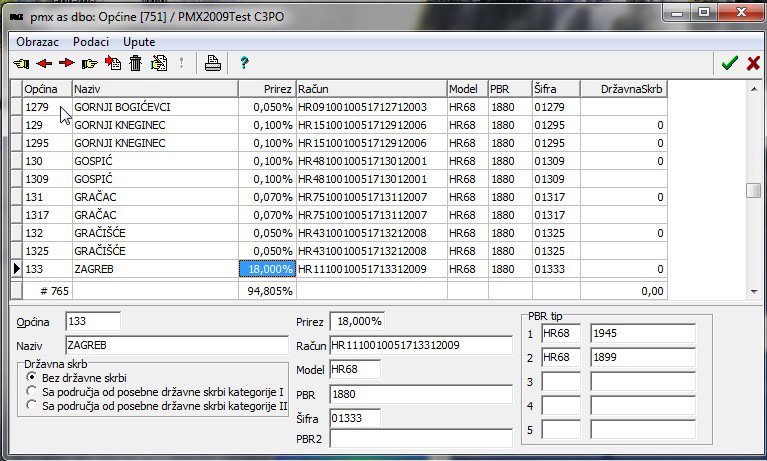Click GRAČAC cell in row 1317
The width and height of the screenshot is (767, 461).
[x=155, y=215]
